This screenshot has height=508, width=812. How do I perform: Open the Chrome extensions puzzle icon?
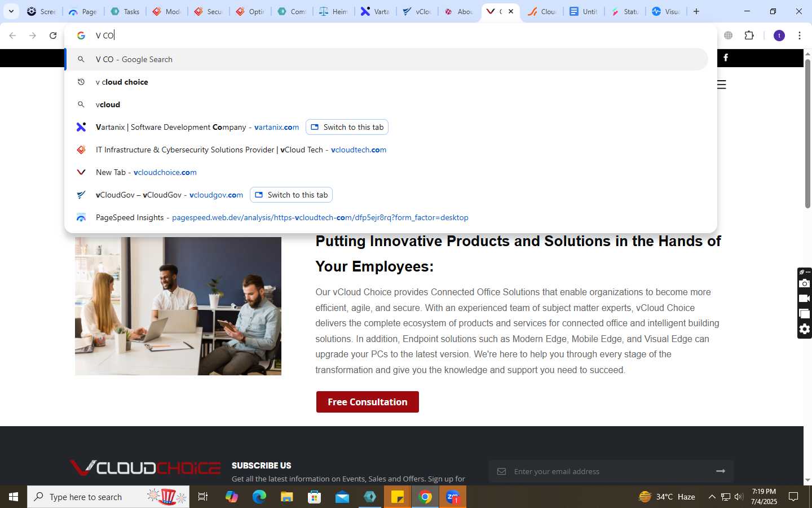749,36
